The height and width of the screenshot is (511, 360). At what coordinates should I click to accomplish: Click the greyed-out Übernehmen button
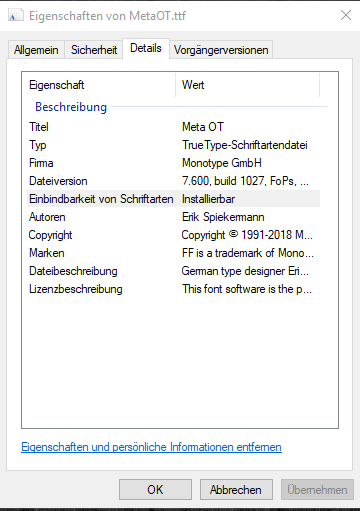click(317, 490)
